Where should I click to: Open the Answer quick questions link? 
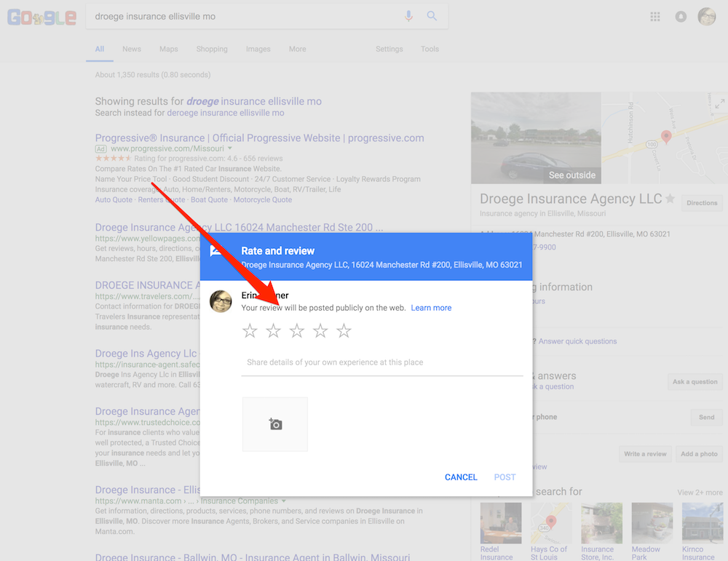point(577,341)
